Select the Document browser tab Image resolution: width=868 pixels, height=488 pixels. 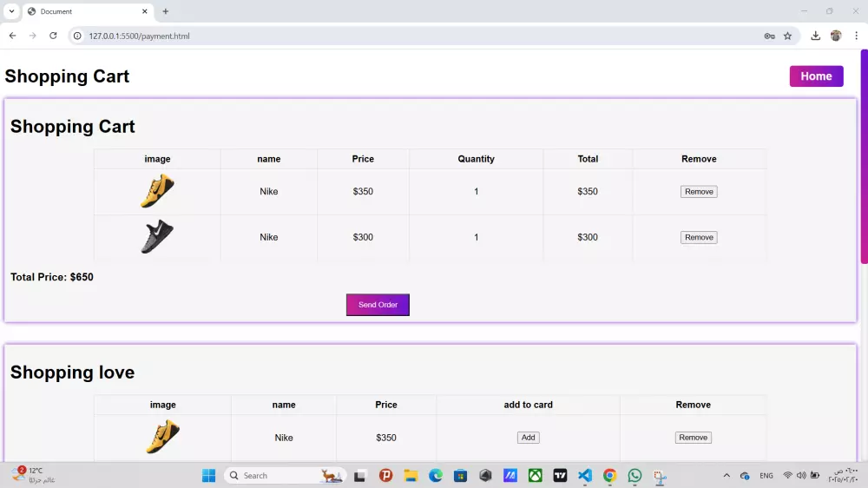click(x=88, y=11)
